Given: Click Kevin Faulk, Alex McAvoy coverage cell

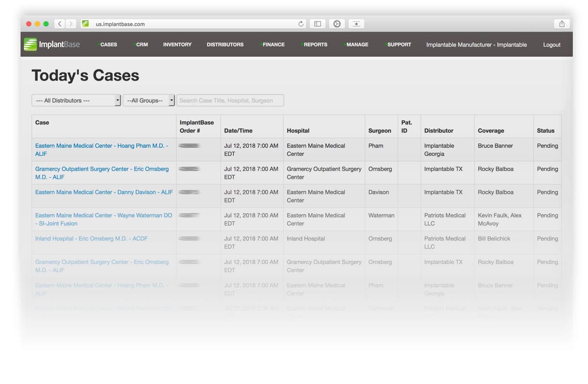Looking at the screenshot, I should [x=500, y=219].
